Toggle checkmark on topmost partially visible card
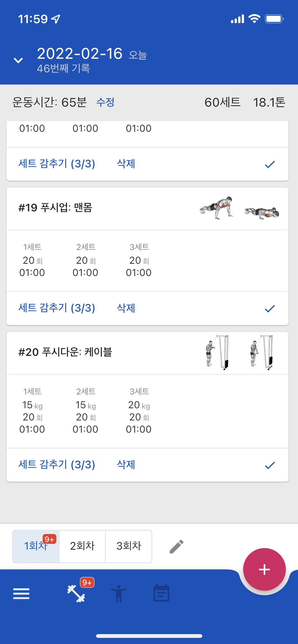Viewport: 298px width, 644px height. point(270,164)
